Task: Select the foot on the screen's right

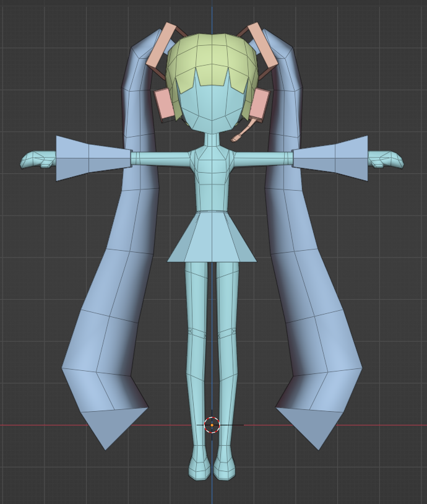Action: [x=224, y=466]
